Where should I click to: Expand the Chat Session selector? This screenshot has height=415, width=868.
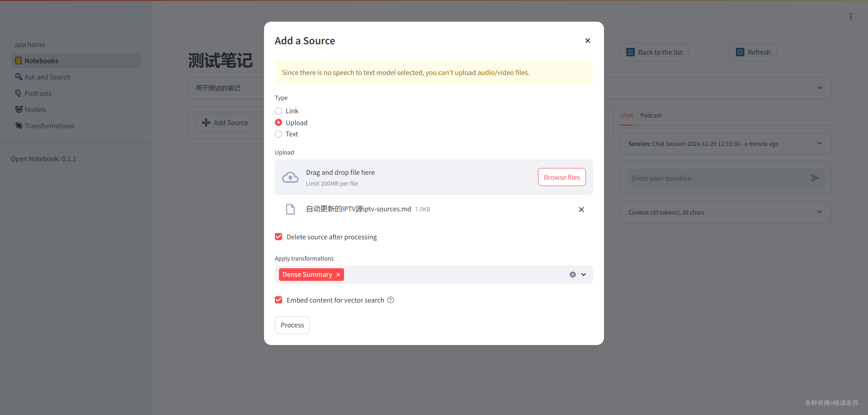[x=820, y=144]
